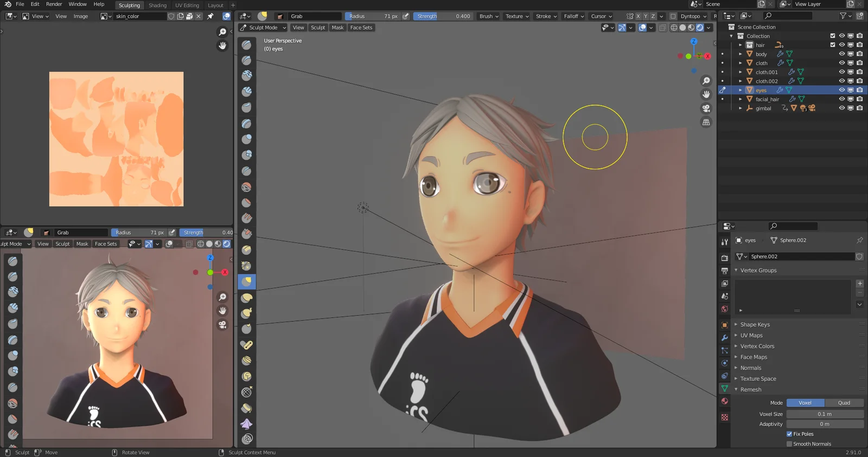868x457 pixels.
Task: Toggle fake user shield for Sphere.002
Action: (x=859, y=256)
